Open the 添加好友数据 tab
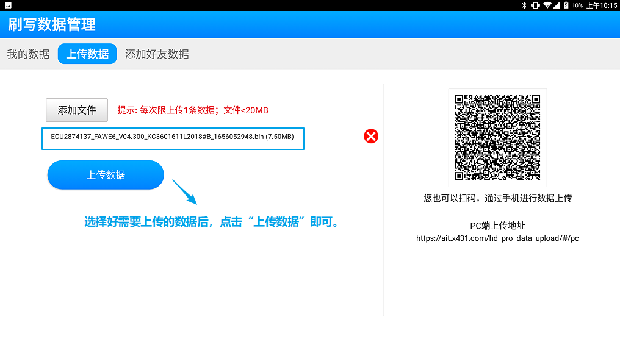The image size is (620, 364). tap(157, 54)
